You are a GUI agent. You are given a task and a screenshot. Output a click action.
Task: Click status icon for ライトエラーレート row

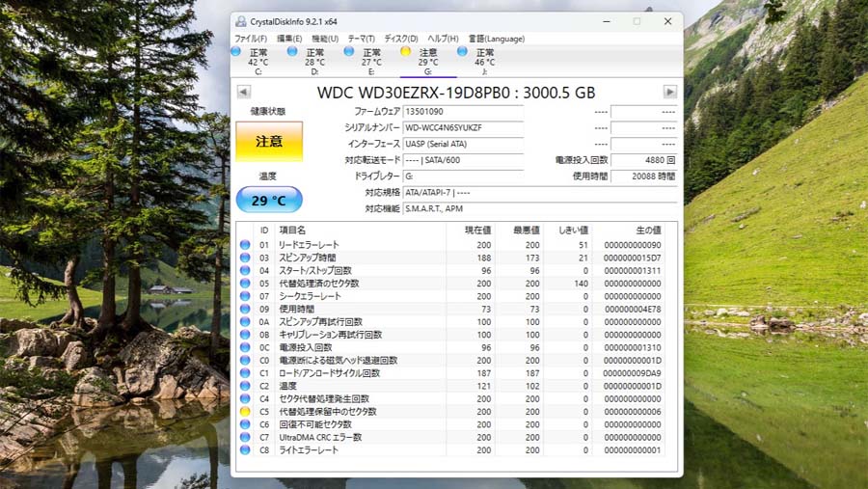pyautogui.click(x=245, y=450)
